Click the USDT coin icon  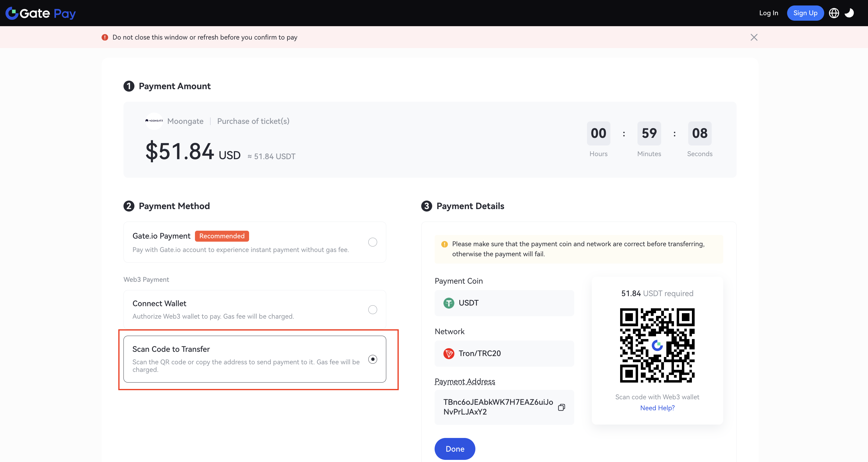[x=449, y=303]
